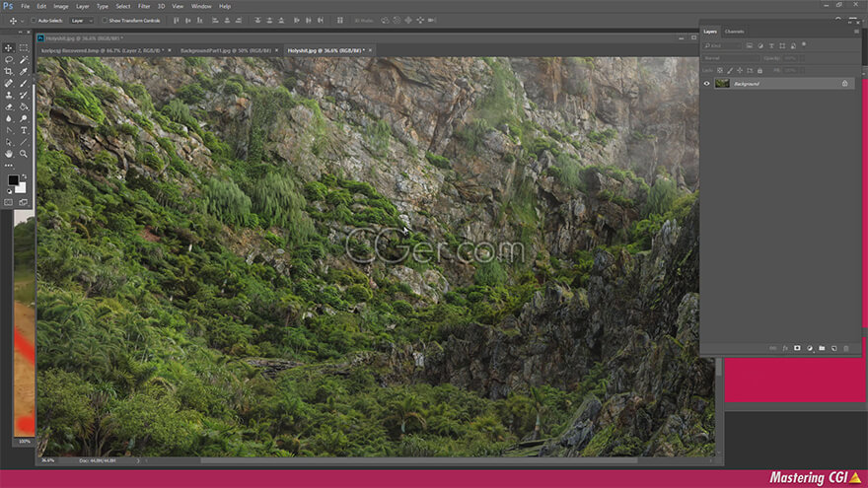Select the Eyedropper tool
Image resolution: width=868 pixels, height=488 pixels.
[24, 71]
